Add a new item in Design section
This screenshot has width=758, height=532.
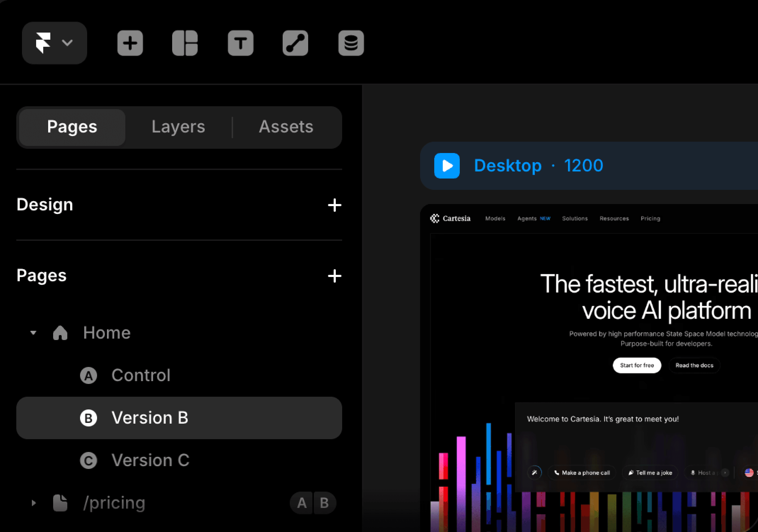pos(334,205)
